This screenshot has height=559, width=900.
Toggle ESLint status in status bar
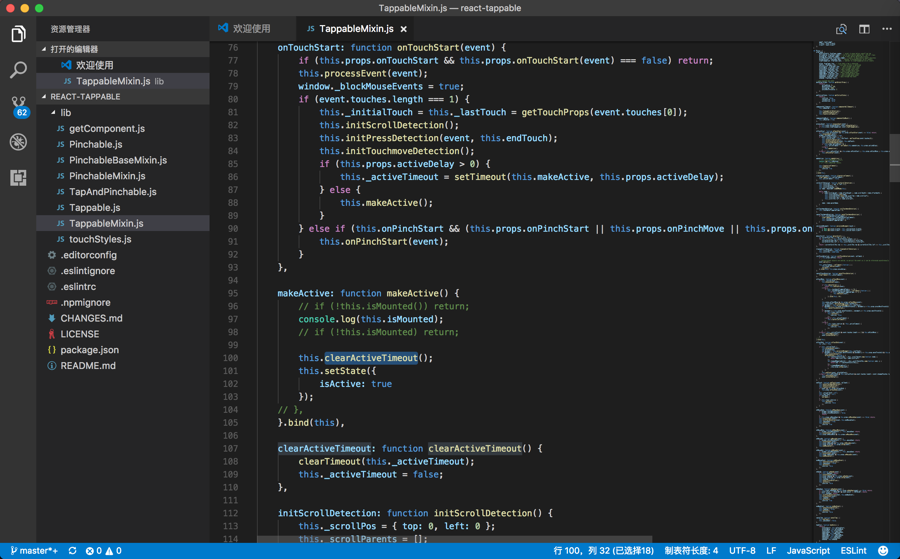tap(853, 551)
